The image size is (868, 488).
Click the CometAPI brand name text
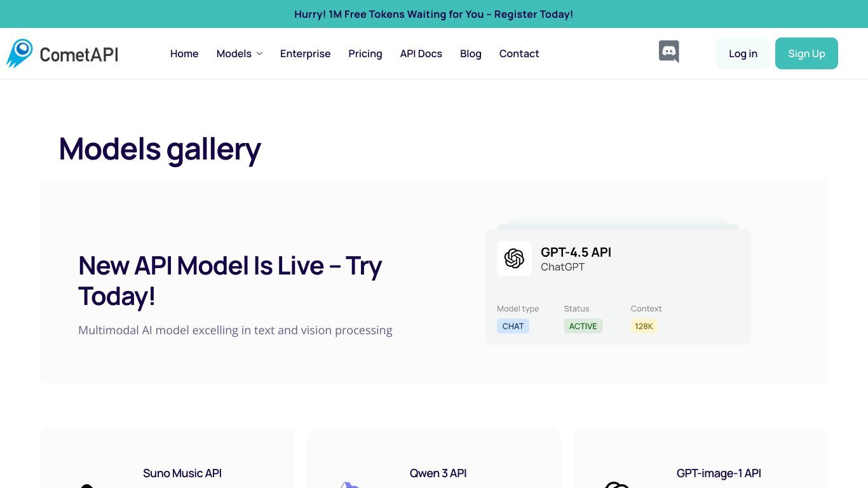tap(79, 55)
